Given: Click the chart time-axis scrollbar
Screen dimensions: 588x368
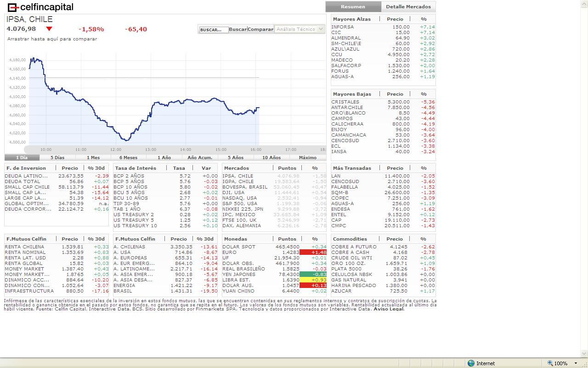Looking at the screenshot, I should click(x=175, y=149).
